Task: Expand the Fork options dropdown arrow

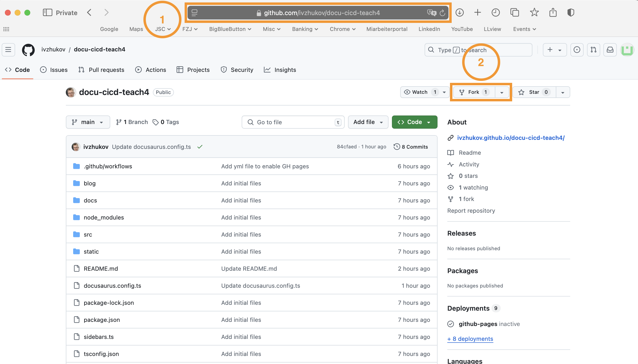Action: (x=502, y=93)
